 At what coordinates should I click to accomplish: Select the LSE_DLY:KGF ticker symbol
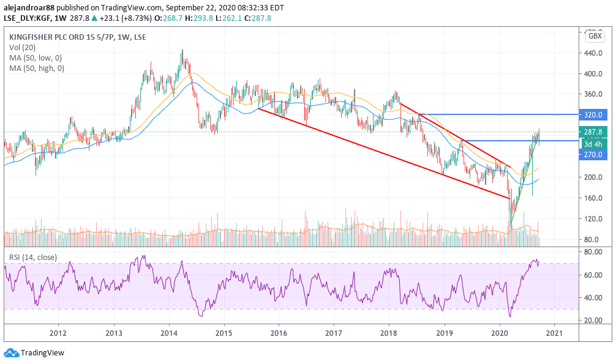tap(28, 18)
